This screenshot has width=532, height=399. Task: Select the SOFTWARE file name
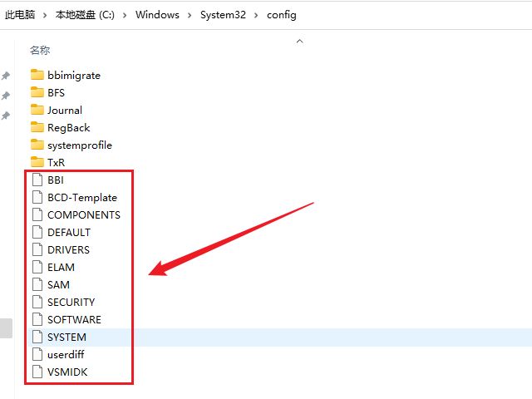click(74, 319)
